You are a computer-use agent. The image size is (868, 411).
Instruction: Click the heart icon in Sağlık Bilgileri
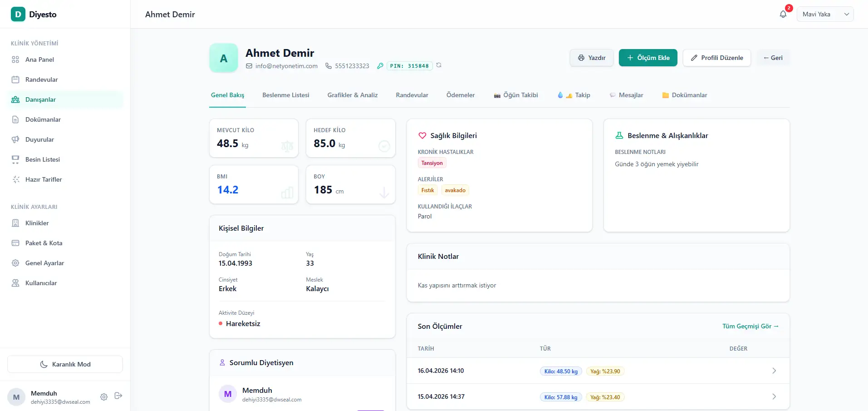click(x=422, y=135)
